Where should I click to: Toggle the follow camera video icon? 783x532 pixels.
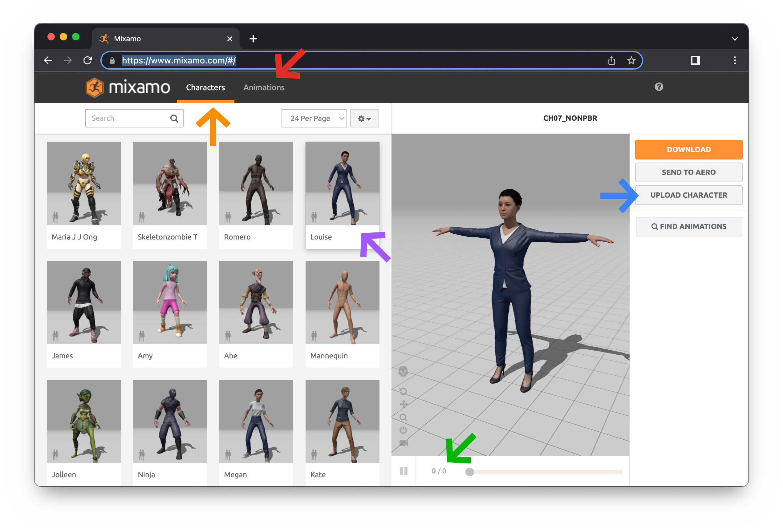coord(403,443)
